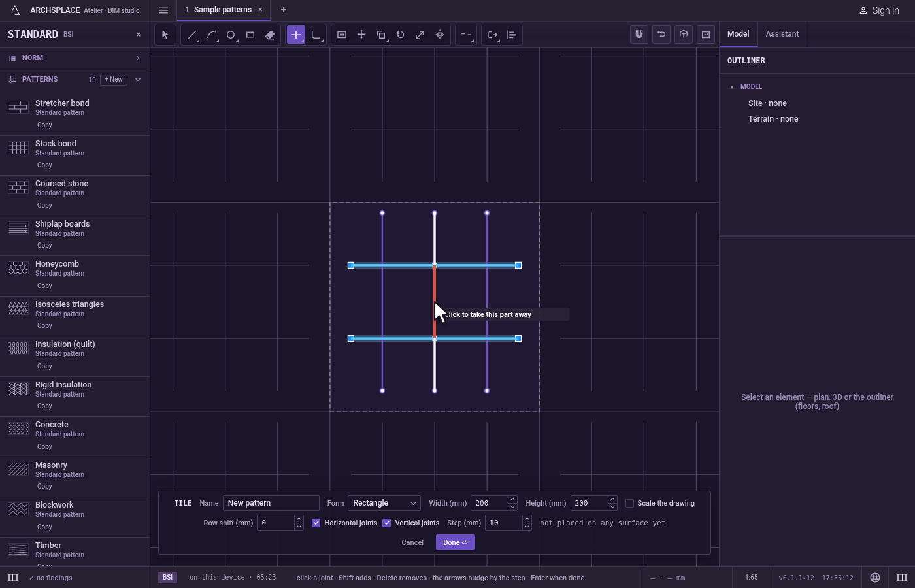Screen dimensions: 915x588
Task: Select the Move tool with four arrows
Action: 361,35
